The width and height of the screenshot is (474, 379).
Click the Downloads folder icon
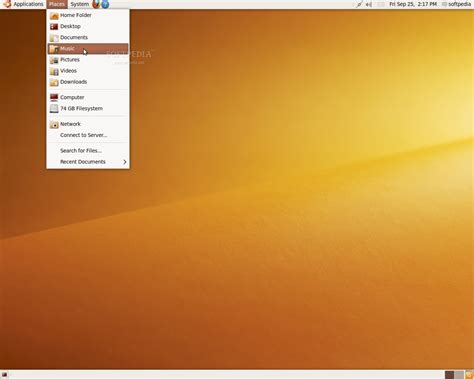pos(54,82)
